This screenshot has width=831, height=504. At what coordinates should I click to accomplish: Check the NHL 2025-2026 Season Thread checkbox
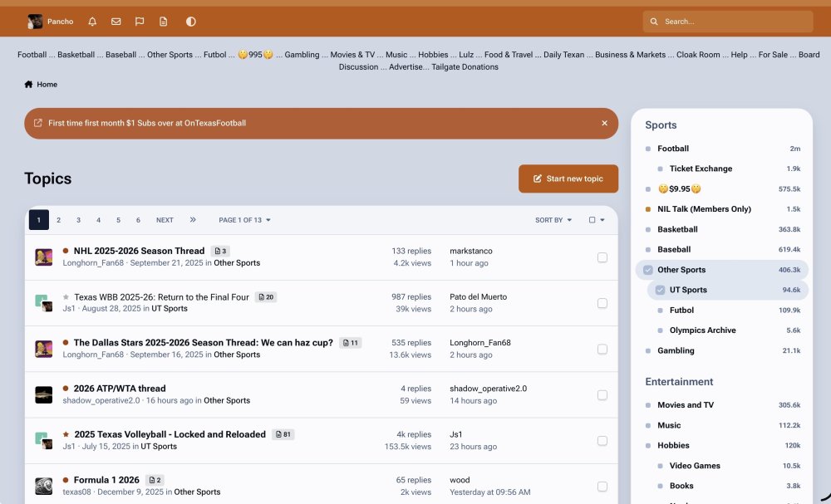coord(602,257)
